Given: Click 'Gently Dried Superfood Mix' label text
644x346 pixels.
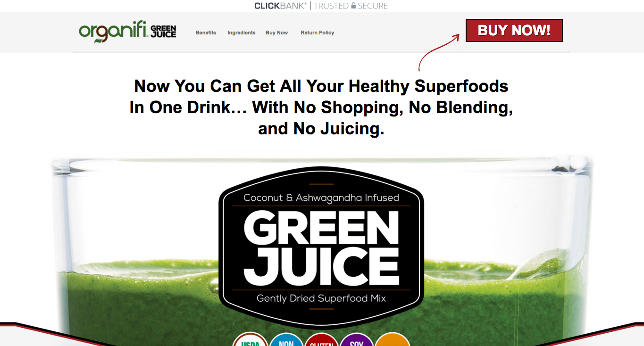Looking at the screenshot, I should click(321, 298).
